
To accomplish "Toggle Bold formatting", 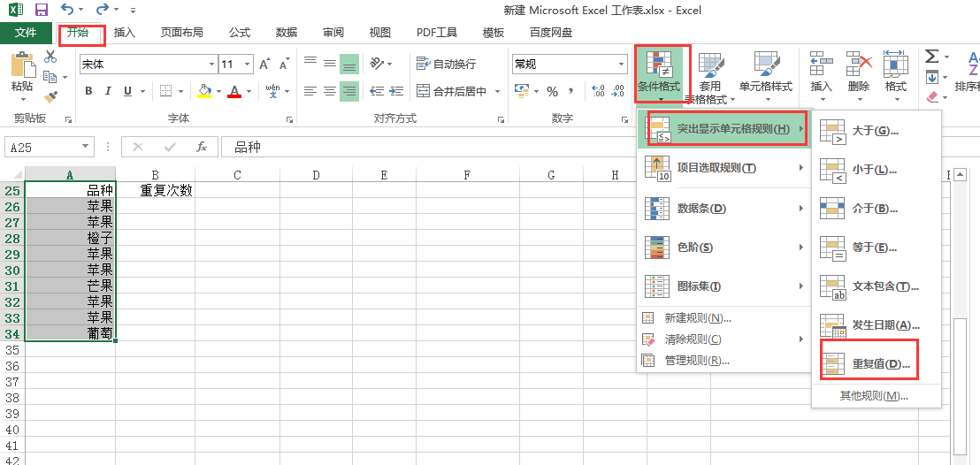I will coord(88,91).
